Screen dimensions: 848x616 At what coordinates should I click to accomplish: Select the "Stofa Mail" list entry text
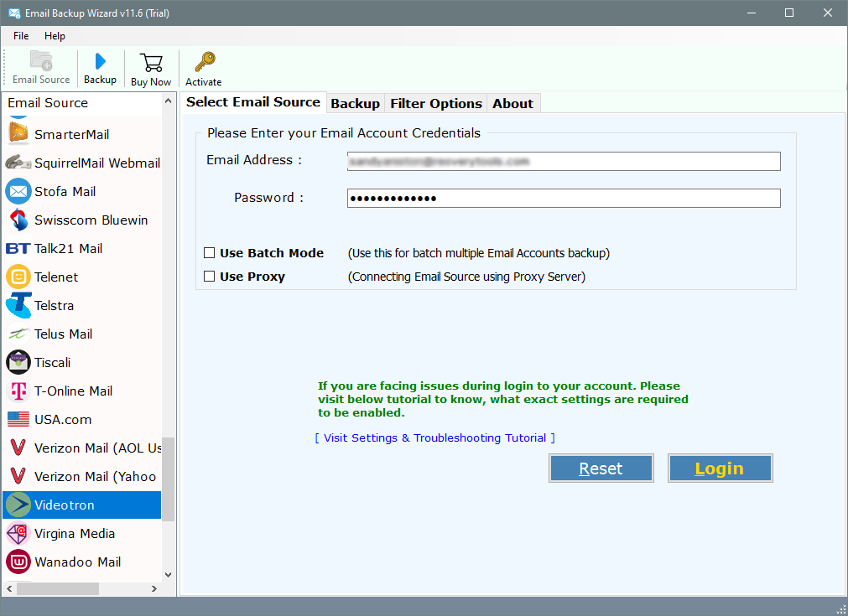click(x=65, y=191)
